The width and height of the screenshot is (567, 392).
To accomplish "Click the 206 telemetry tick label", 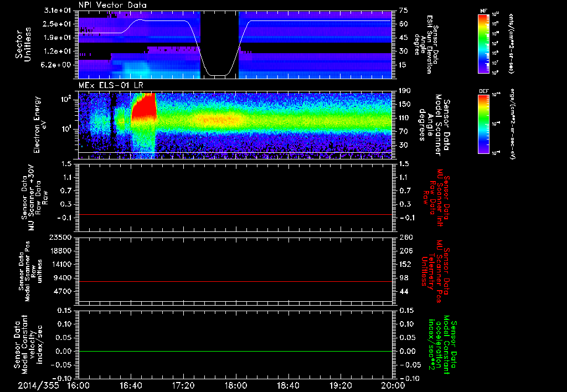I will point(405,251).
